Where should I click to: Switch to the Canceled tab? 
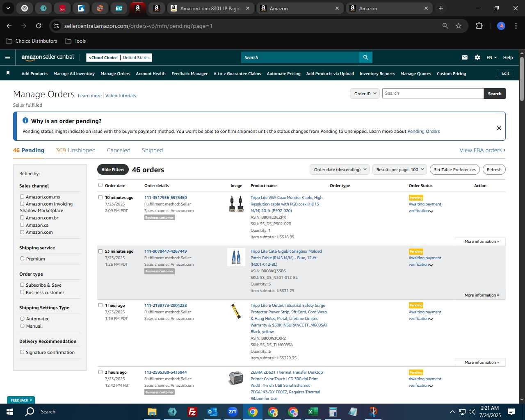pos(119,150)
